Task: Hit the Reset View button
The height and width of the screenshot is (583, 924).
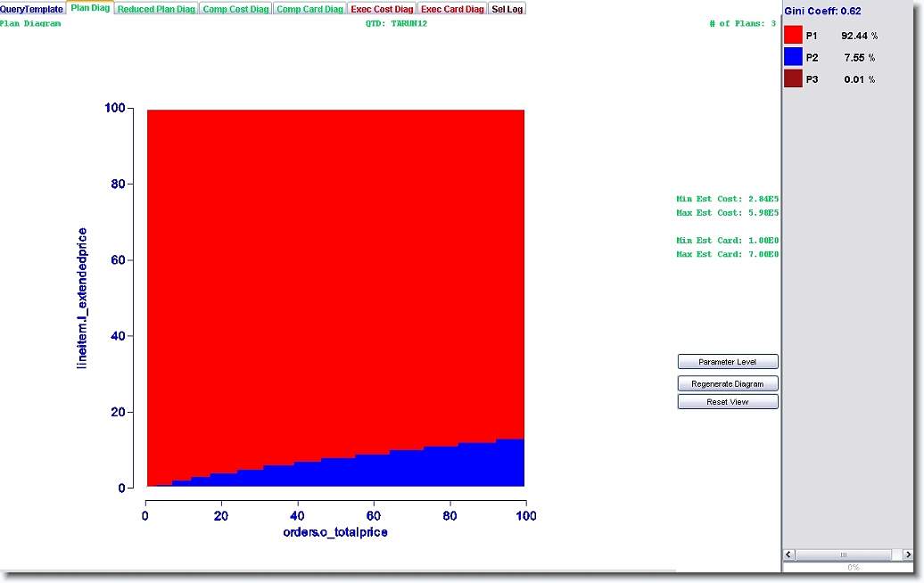Action: (x=728, y=402)
